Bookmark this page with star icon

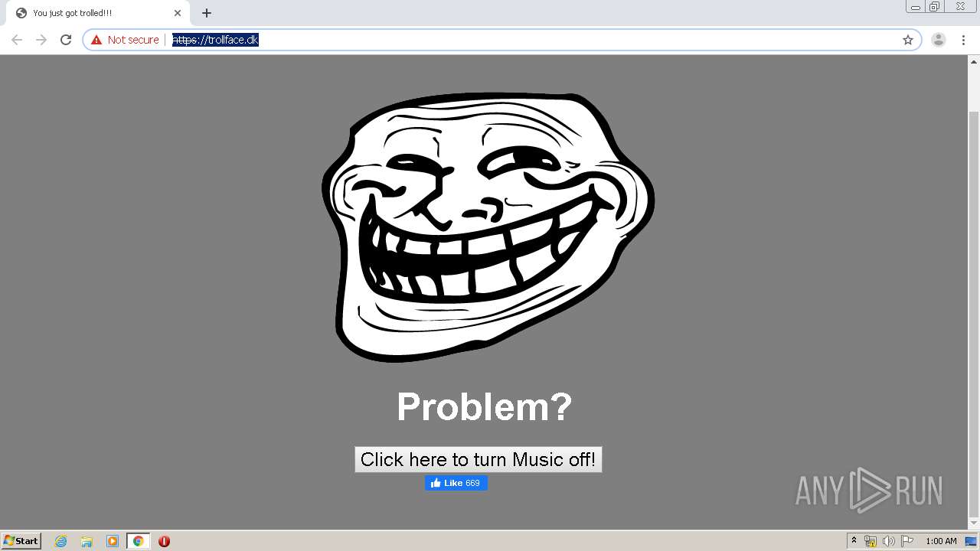[x=908, y=40]
